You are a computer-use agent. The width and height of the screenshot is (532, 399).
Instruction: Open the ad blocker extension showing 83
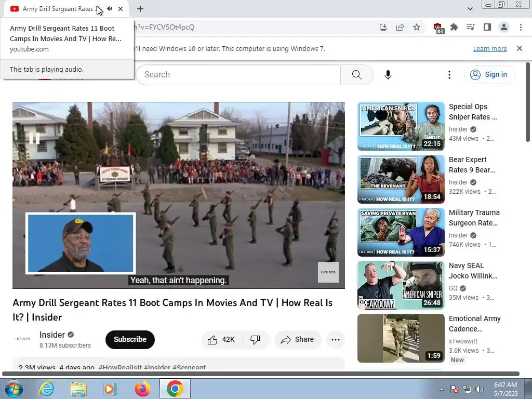tap(438, 28)
